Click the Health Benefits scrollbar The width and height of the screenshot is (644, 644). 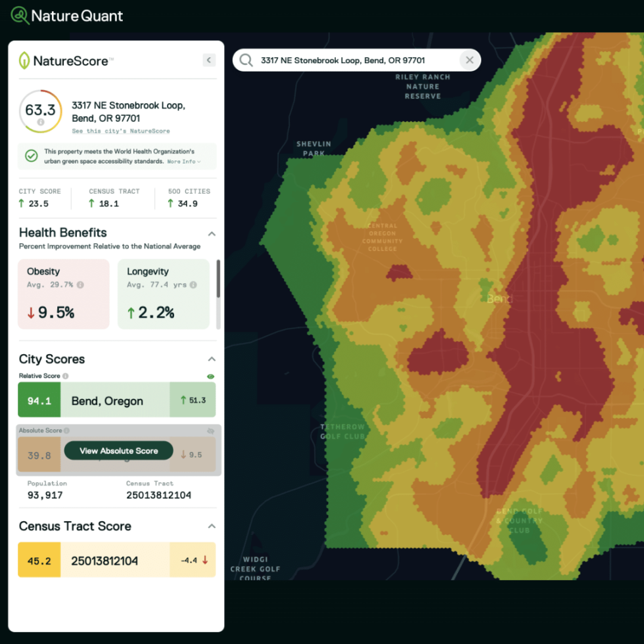point(218,279)
